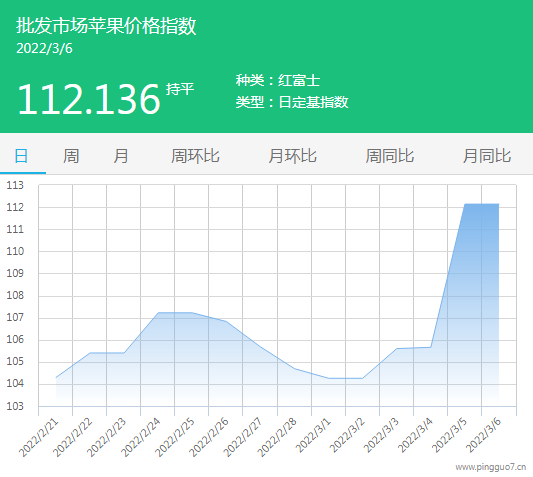The image size is (533, 477).
Task: Open the 月 monthly tab
Action: pyautogui.click(x=121, y=156)
